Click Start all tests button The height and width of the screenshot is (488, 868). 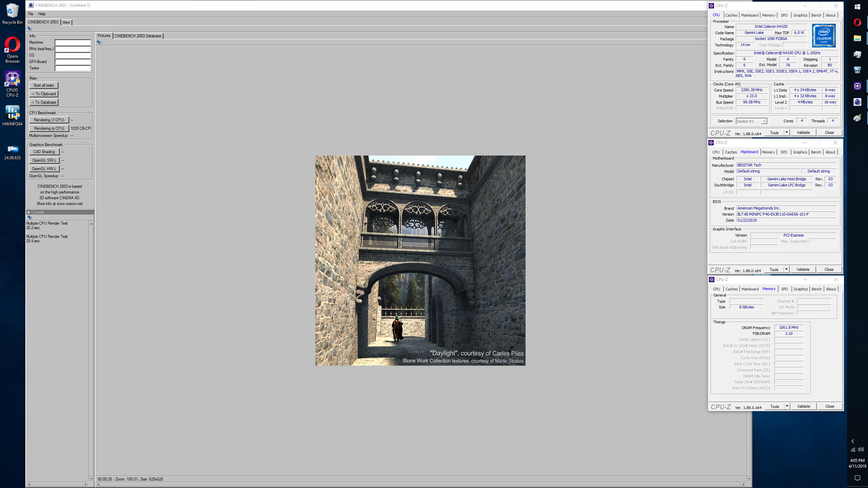pyautogui.click(x=44, y=85)
